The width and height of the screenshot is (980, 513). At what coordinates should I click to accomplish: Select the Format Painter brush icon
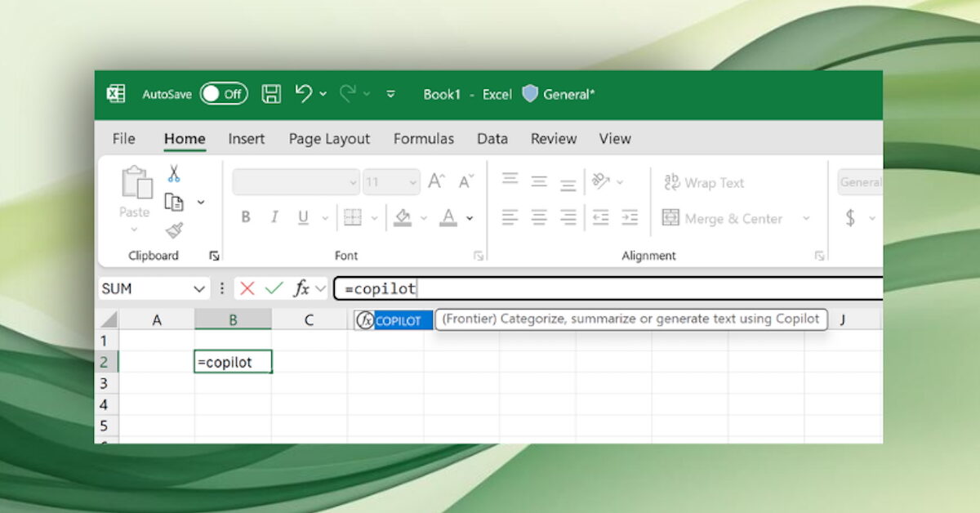tap(174, 230)
